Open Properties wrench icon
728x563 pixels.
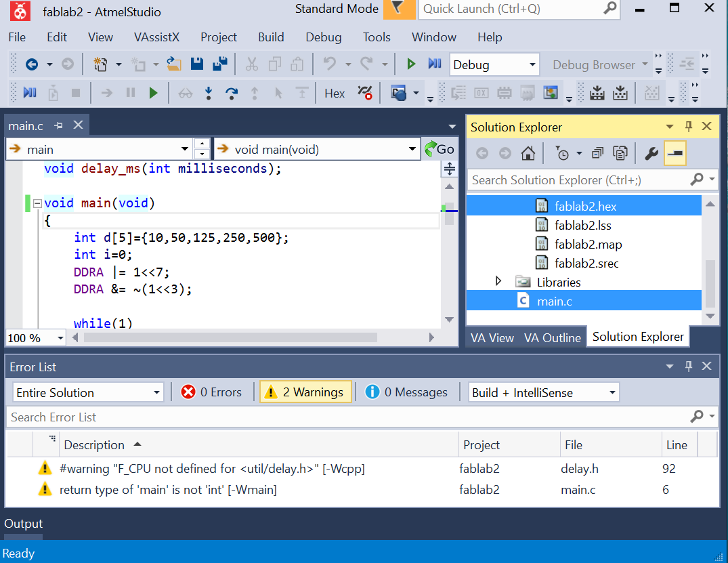point(652,153)
